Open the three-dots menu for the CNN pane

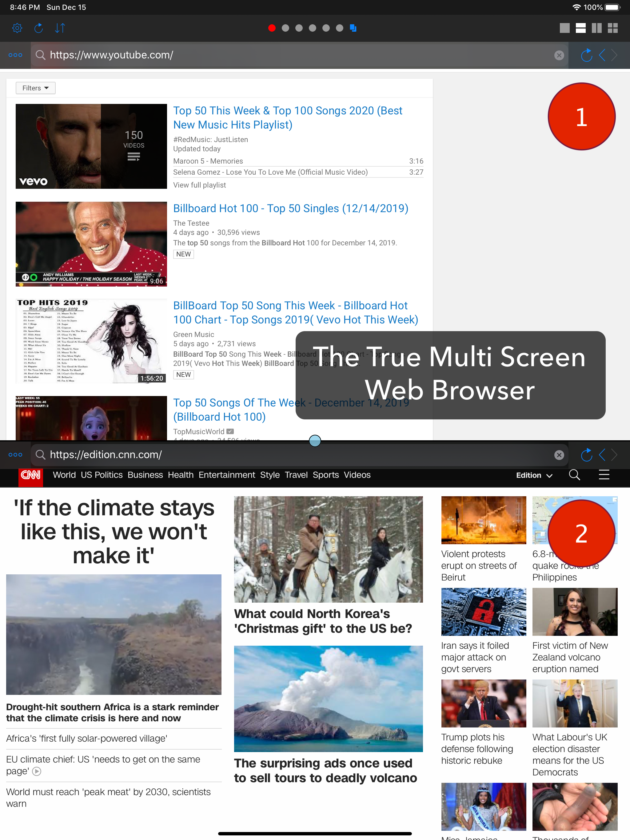15,455
